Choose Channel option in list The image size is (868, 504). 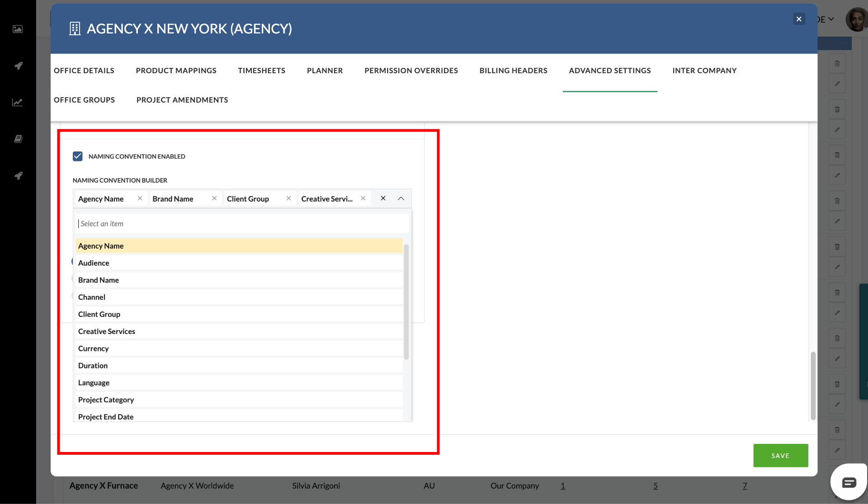click(239, 297)
